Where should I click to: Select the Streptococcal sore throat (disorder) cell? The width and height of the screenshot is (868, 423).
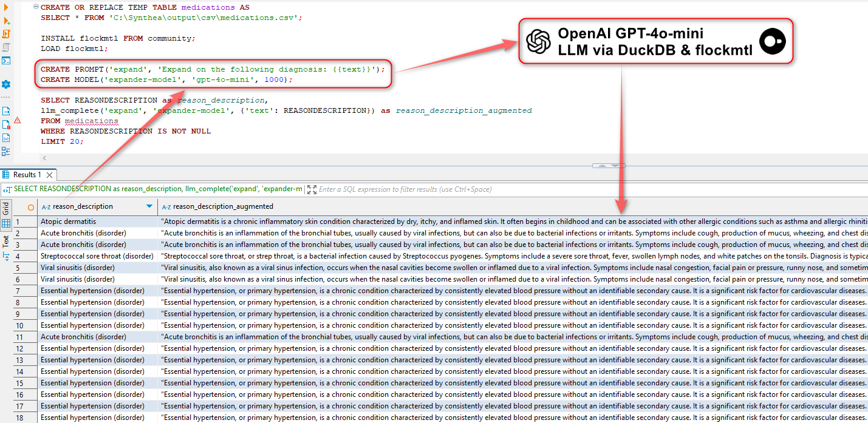[x=97, y=257]
